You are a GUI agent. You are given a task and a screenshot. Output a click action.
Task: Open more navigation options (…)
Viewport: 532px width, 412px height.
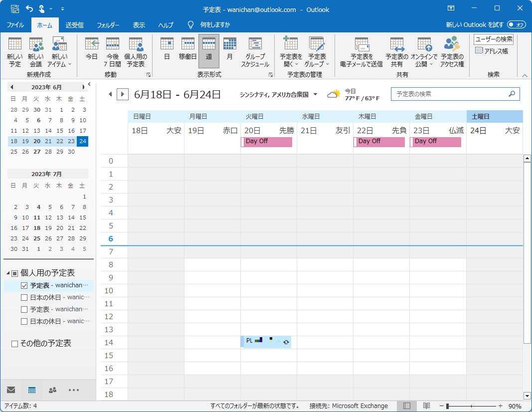(74, 390)
